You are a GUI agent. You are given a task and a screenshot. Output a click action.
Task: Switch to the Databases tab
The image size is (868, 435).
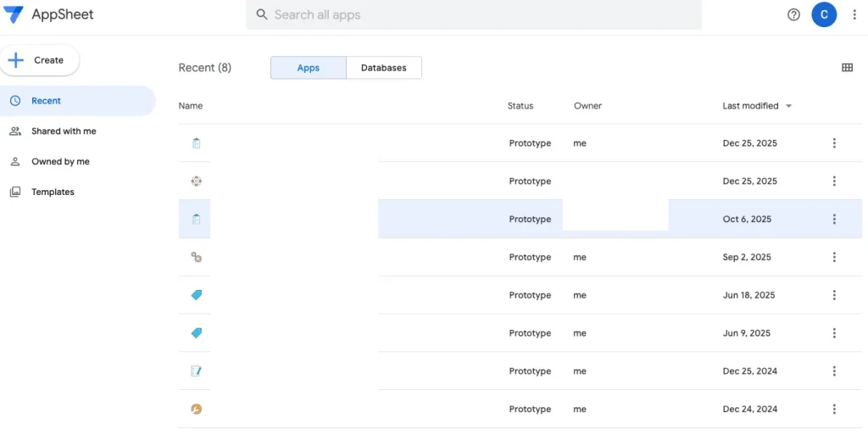(383, 68)
